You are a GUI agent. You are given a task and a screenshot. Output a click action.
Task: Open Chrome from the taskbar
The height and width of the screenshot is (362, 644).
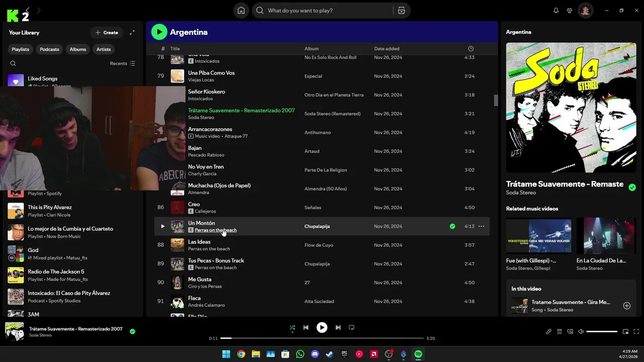coord(241,354)
